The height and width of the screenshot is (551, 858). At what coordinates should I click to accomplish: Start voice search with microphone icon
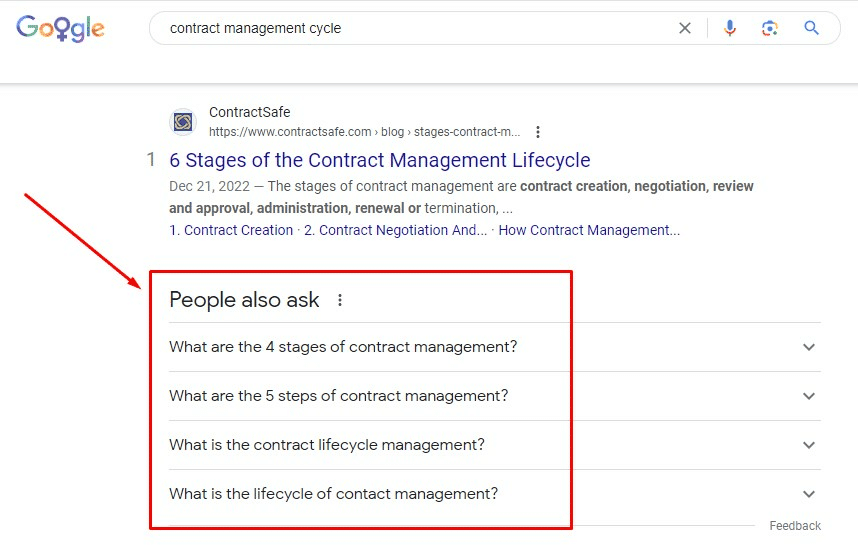729,28
